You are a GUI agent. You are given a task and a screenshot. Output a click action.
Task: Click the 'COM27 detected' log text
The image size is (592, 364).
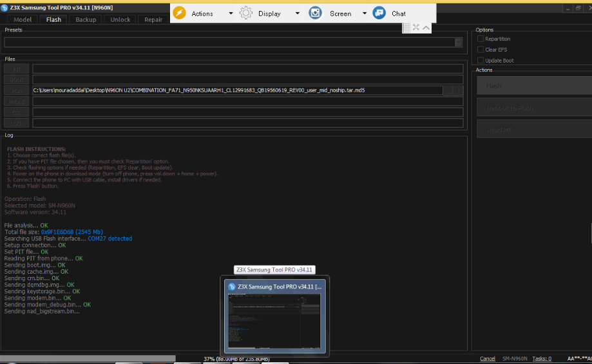point(110,238)
